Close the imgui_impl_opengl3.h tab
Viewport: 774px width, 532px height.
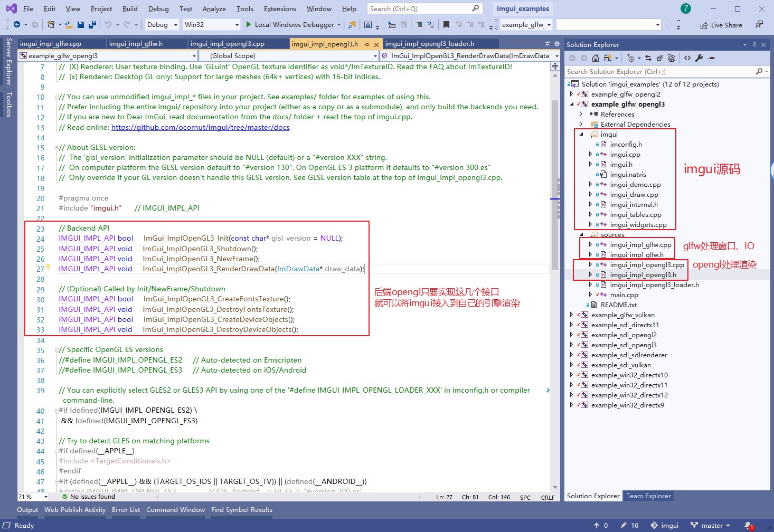[x=376, y=44]
